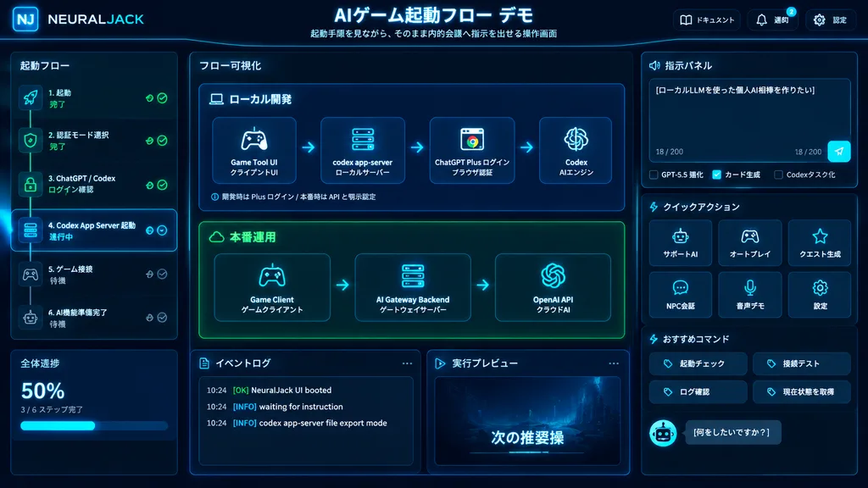The height and width of the screenshot is (488, 868).
Task: Click the 50% progress value
Action: click(42, 391)
